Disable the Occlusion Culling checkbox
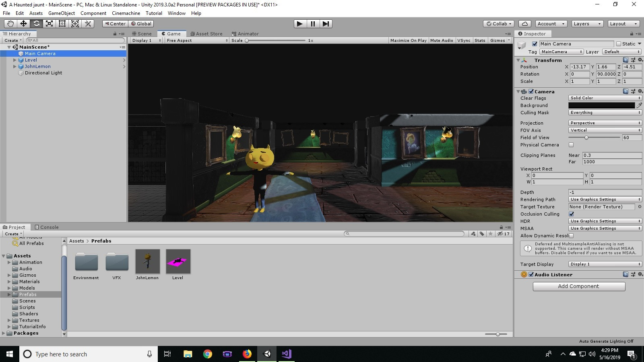 tap(571, 214)
